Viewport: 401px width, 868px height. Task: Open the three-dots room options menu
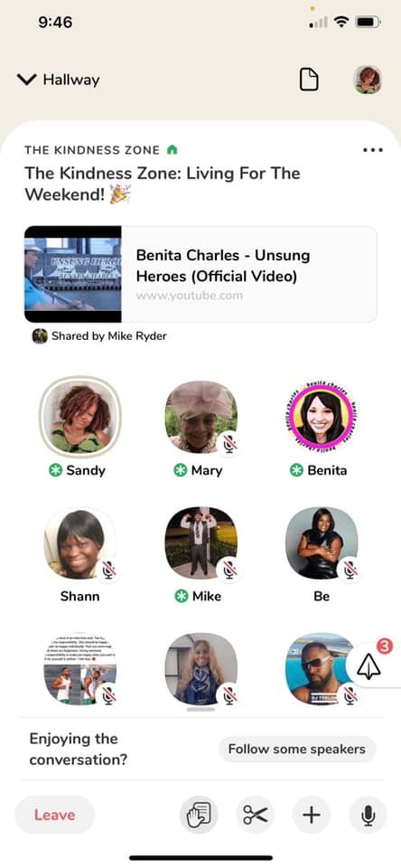pyautogui.click(x=372, y=150)
